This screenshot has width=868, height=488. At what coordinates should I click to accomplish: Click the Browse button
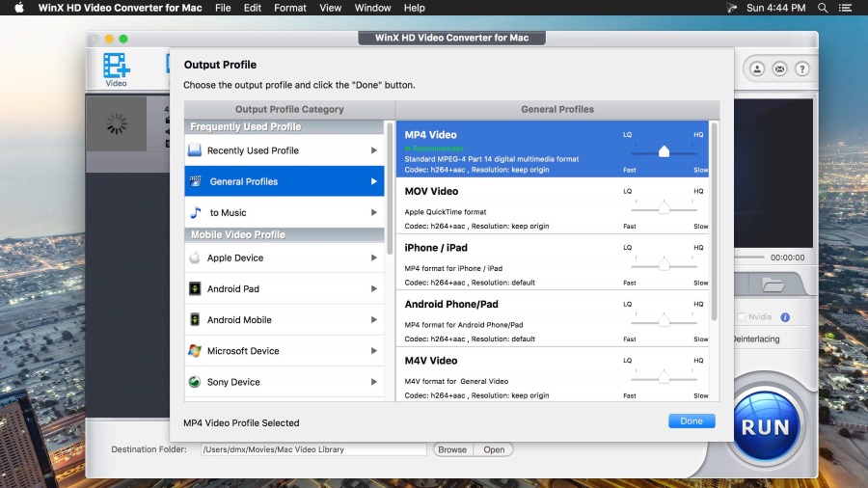click(x=452, y=449)
